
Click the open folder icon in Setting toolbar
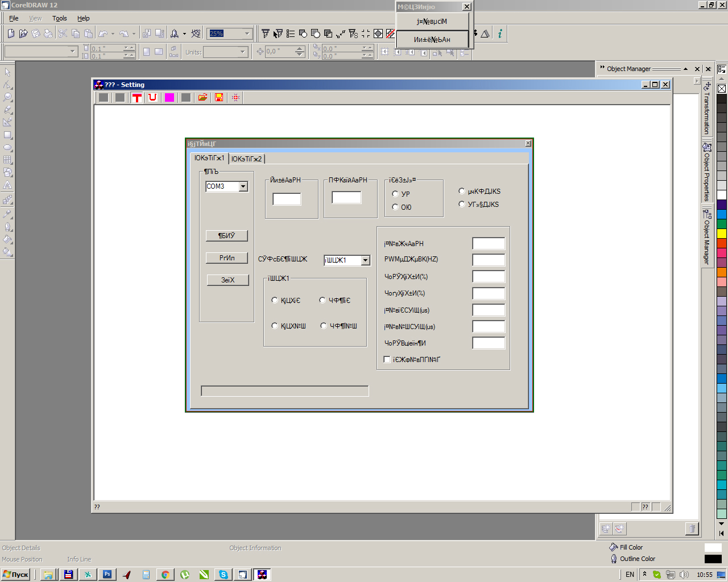click(x=202, y=98)
